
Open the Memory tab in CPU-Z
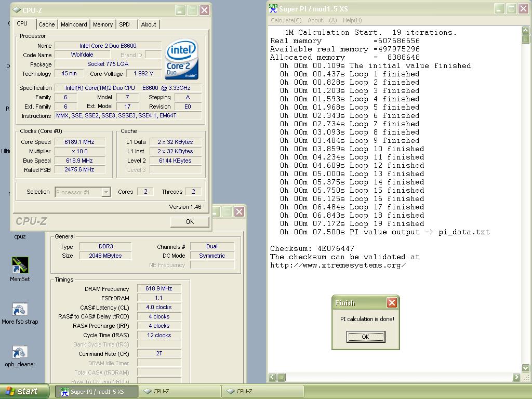coord(103,24)
